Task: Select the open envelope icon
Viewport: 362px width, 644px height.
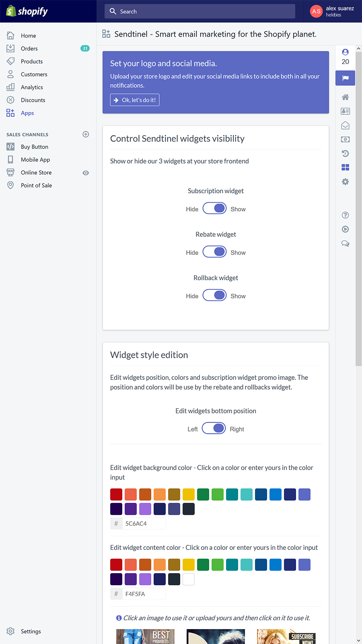Action: click(345, 126)
